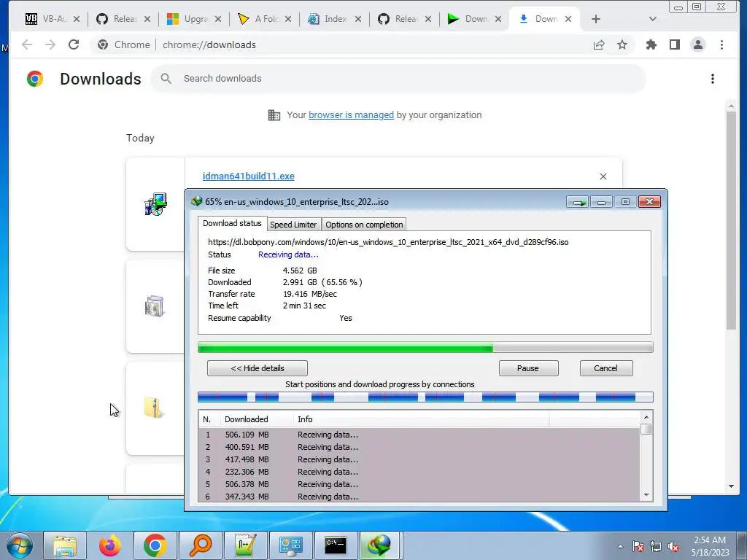Click inside the Search downloads field
Image resolution: width=747 pixels, height=560 pixels.
pos(398,79)
